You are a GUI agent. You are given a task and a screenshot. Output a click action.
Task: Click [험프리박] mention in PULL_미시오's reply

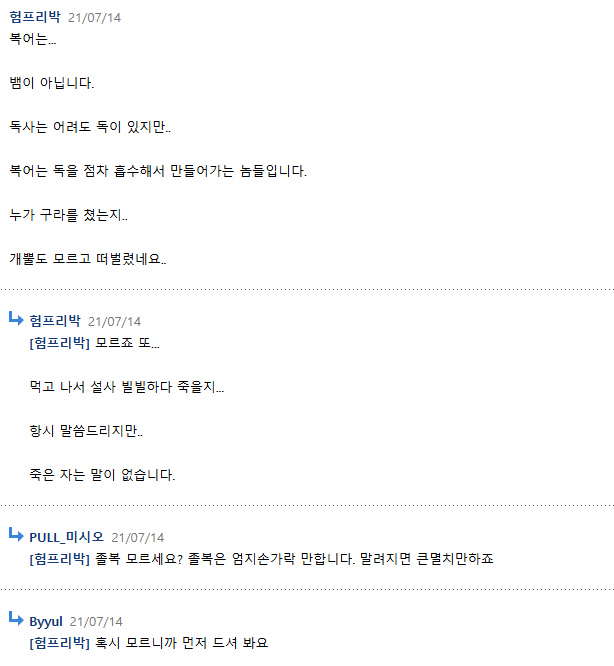[59, 559]
